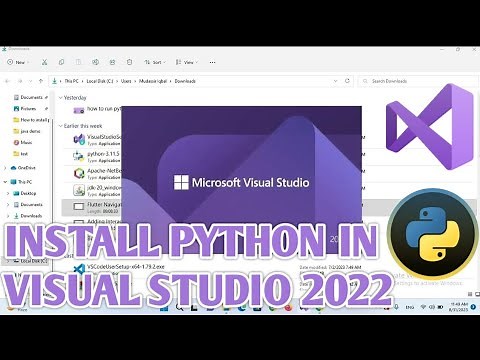The height and width of the screenshot is (360, 480).
Task: Click the Python installer file icon
Action: (x=79, y=156)
